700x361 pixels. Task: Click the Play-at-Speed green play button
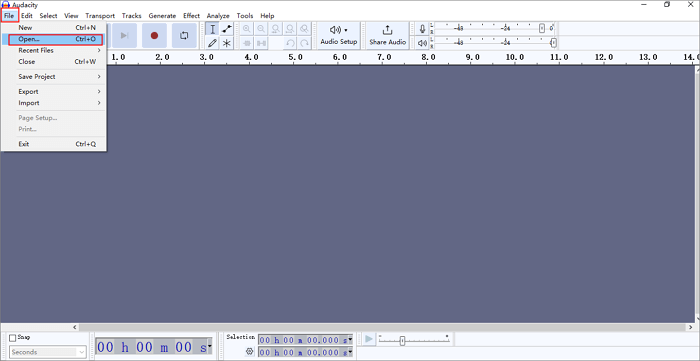pos(369,339)
